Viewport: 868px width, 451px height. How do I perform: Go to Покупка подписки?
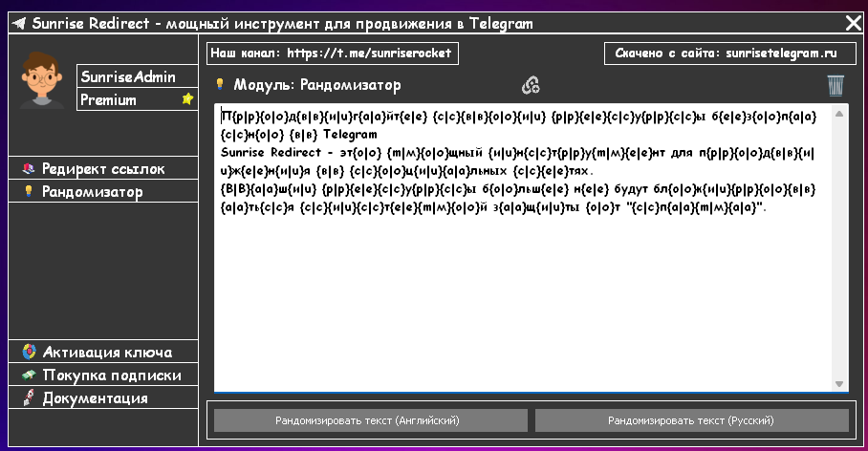pos(103,376)
